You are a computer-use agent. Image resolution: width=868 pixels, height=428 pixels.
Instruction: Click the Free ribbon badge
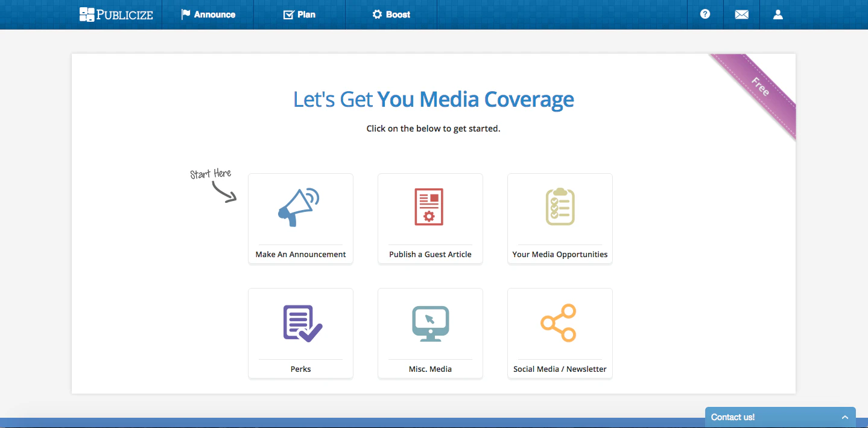coord(759,89)
